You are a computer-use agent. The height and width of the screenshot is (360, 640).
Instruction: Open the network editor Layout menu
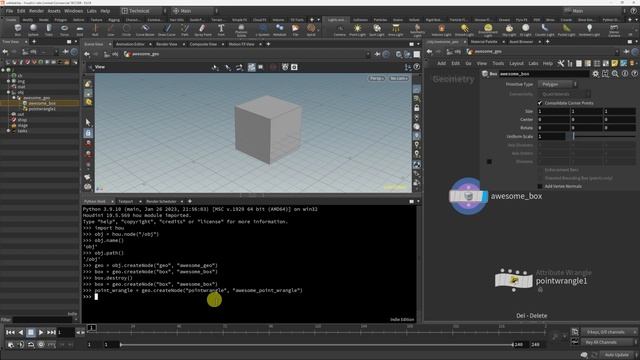coord(516,64)
